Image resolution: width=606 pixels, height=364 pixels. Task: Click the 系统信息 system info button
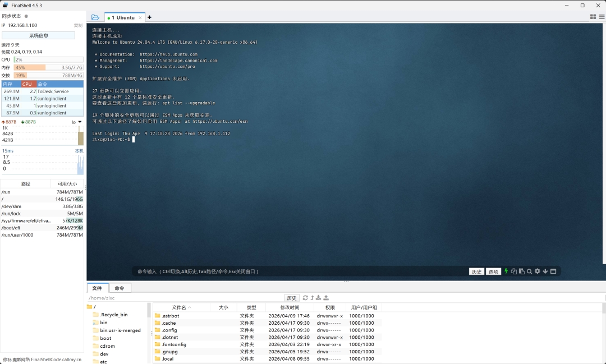click(39, 35)
